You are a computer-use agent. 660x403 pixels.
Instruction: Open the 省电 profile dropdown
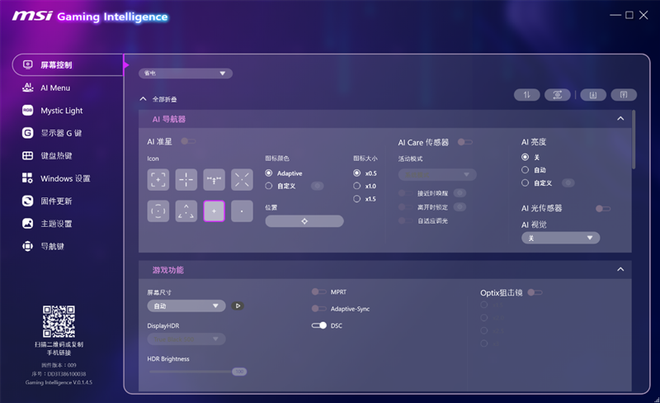coord(186,73)
